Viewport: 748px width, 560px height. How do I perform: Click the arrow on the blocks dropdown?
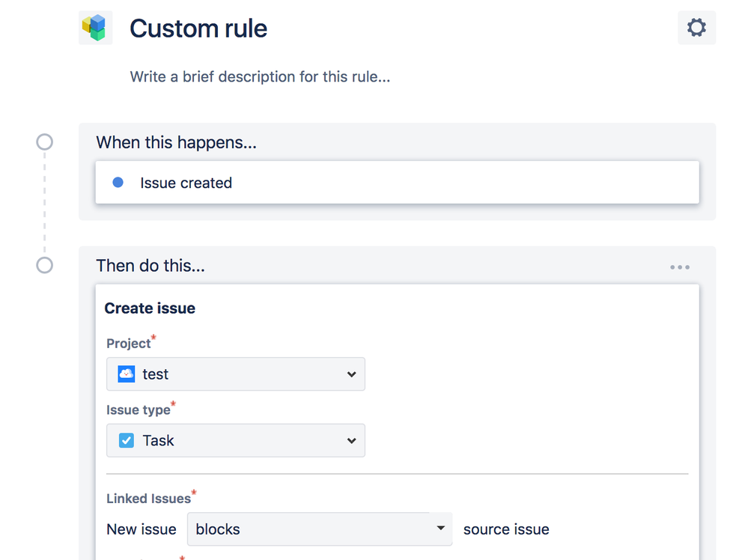tap(441, 529)
